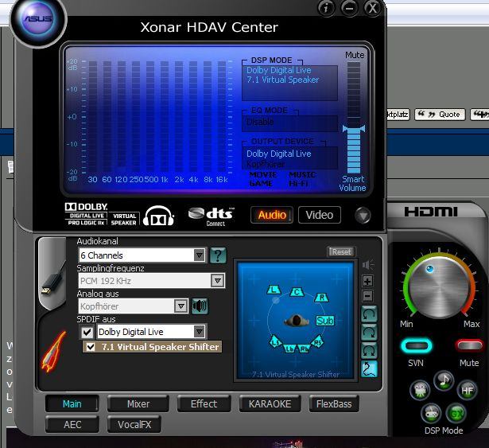Open the Audiokanal help question mark
The height and width of the screenshot is (448, 489).
click(x=218, y=255)
